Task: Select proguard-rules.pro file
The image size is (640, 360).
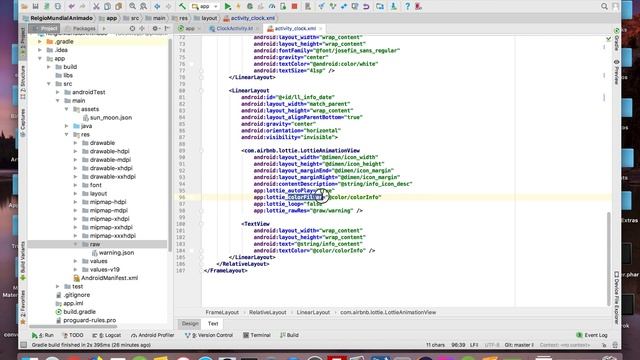Action: pos(86,320)
